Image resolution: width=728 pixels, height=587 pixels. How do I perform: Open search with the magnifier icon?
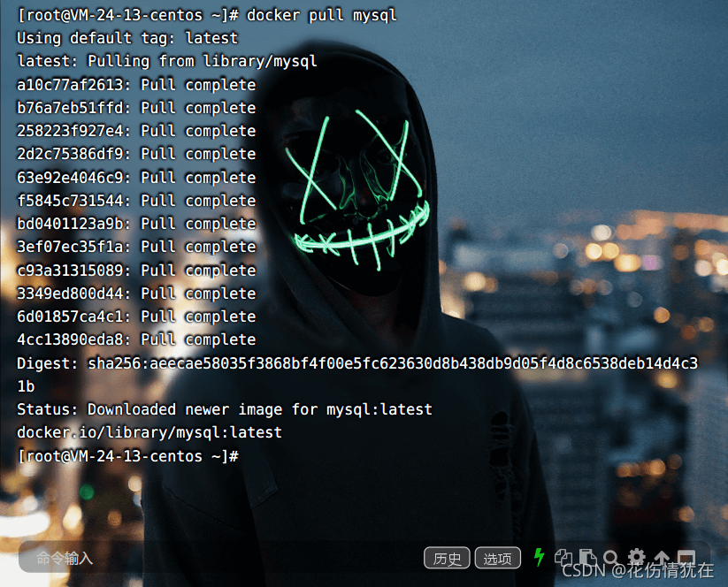[x=611, y=557]
